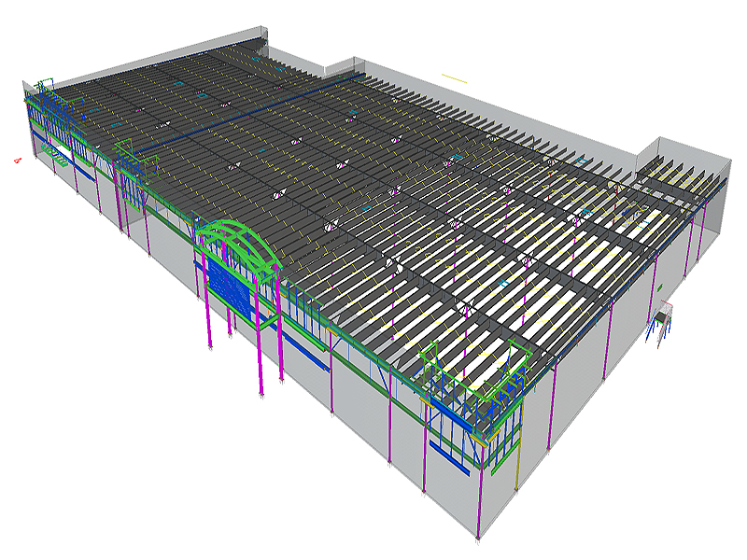Screen dimensions: 747x560
Task: Select the small red marker left of building
Action: point(17,161)
